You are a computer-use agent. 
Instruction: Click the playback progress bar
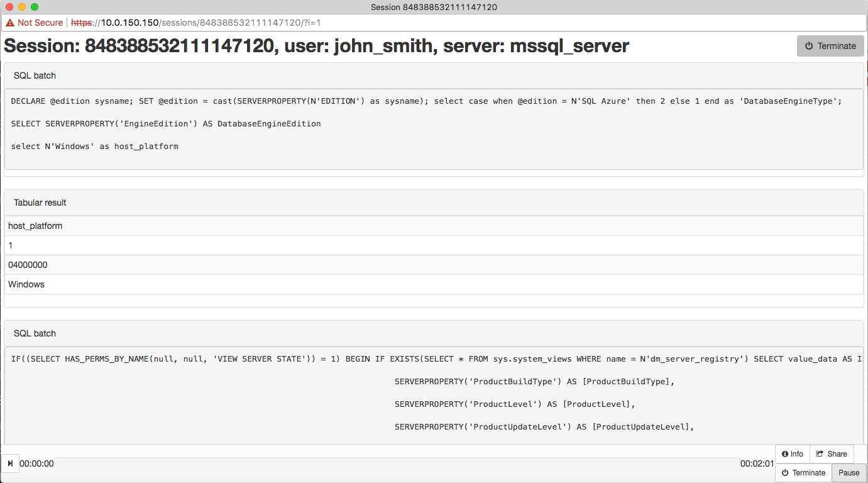coord(397,462)
